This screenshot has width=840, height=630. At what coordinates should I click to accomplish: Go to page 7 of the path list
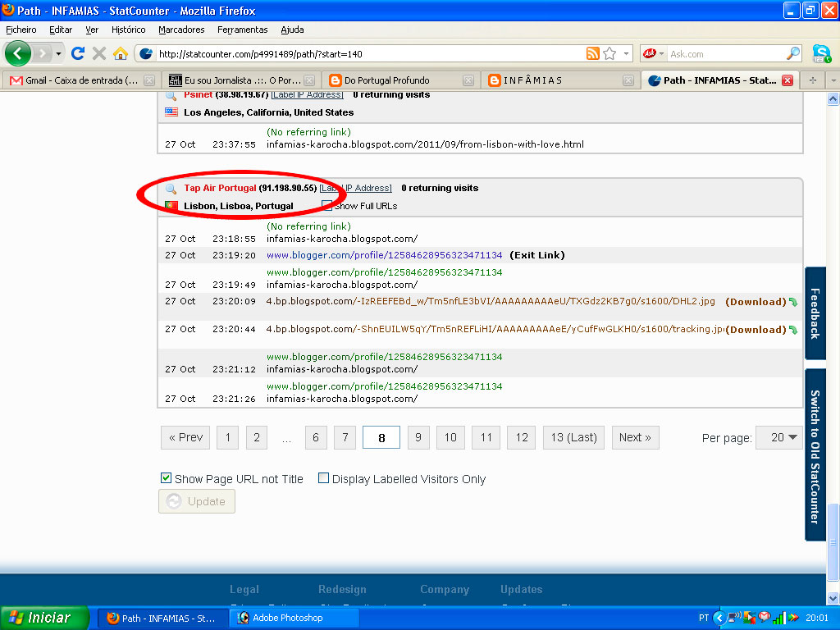pyautogui.click(x=345, y=438)
